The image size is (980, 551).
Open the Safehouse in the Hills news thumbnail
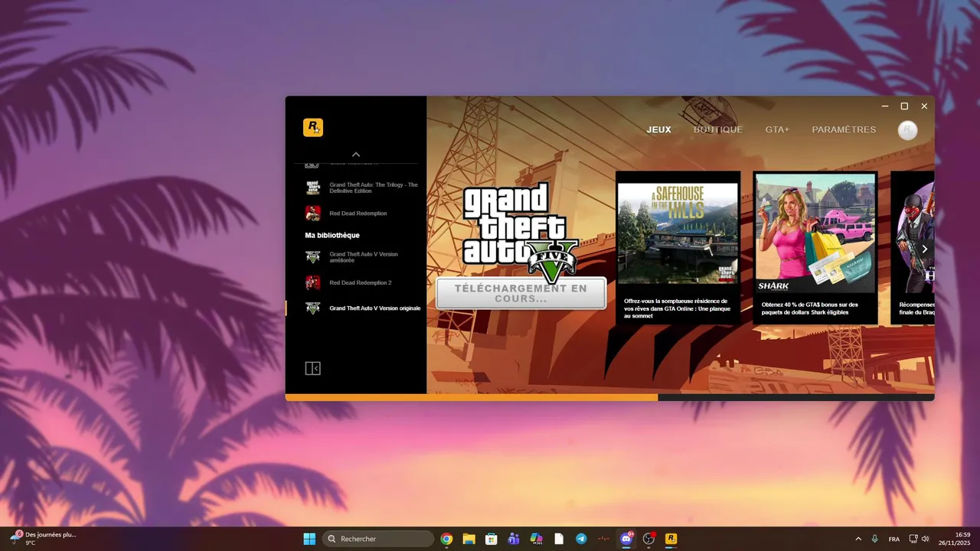(x=678, y=233)
